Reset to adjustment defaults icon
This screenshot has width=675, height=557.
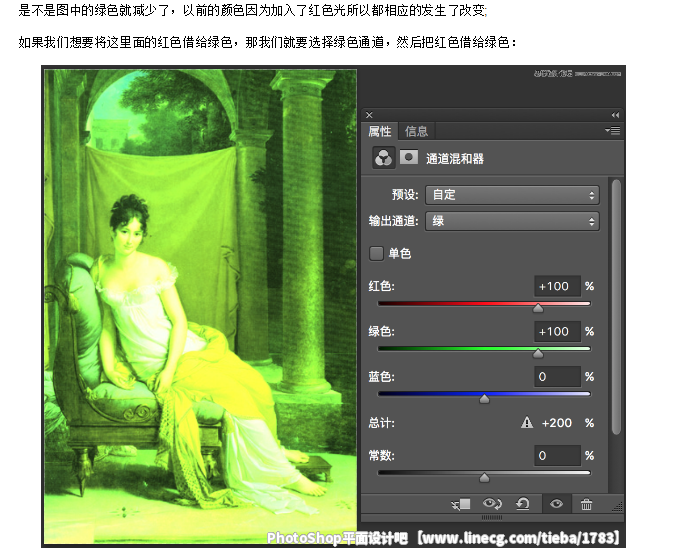tap(523, 504)
